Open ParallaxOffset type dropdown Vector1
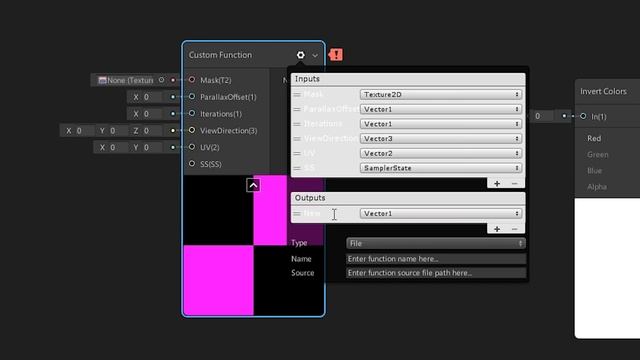640x360 pixels. click(441, 109)
